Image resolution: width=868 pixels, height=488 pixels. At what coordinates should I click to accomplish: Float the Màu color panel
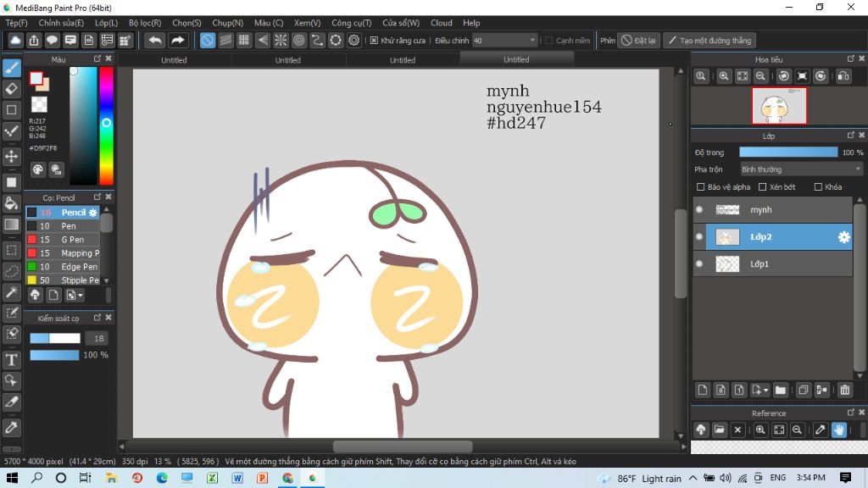tap(97, 58)
